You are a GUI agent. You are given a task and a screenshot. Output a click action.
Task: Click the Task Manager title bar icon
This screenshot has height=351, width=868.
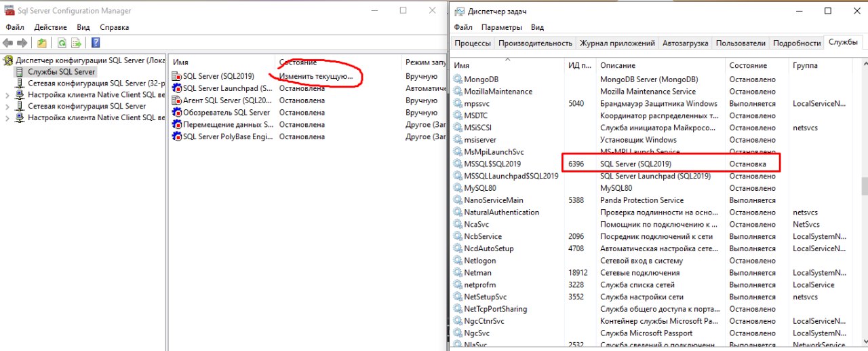(459, 12)
